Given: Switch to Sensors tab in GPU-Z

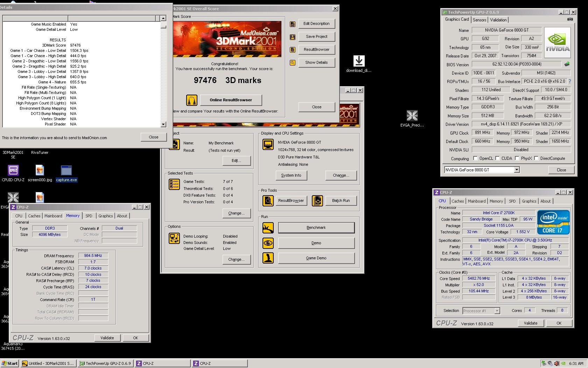Looking at the screenshot, I should [479, 20].
